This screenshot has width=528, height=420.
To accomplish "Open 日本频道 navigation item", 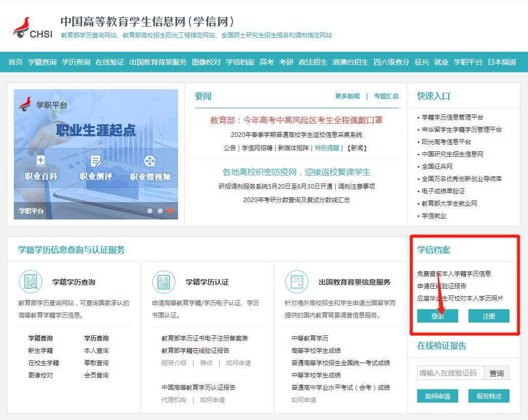I will [502, 62].
